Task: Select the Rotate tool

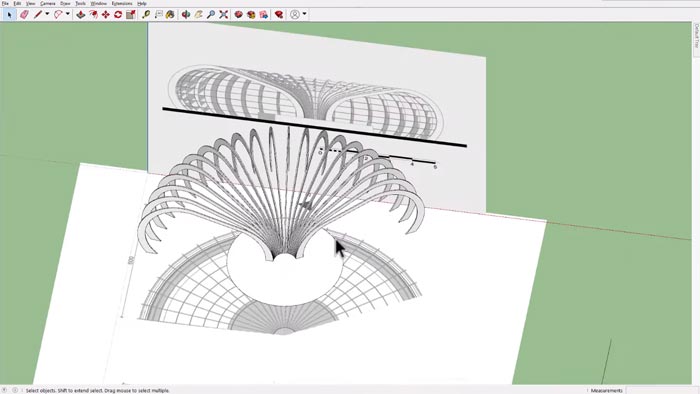Action: pos(118,15)
